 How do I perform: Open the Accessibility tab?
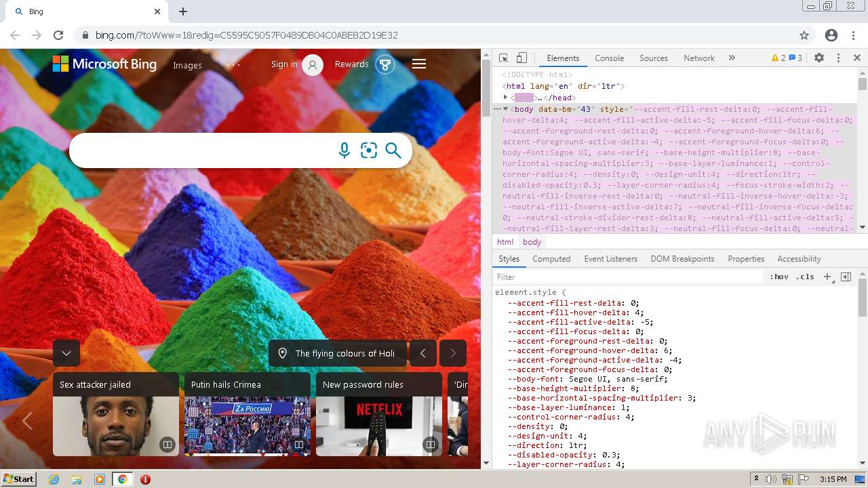click(799, 259)
